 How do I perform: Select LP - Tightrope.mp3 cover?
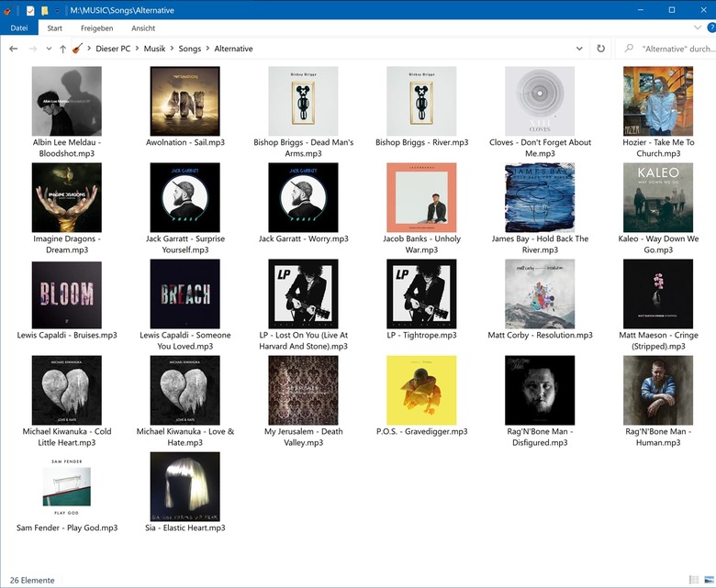[421, 294]
